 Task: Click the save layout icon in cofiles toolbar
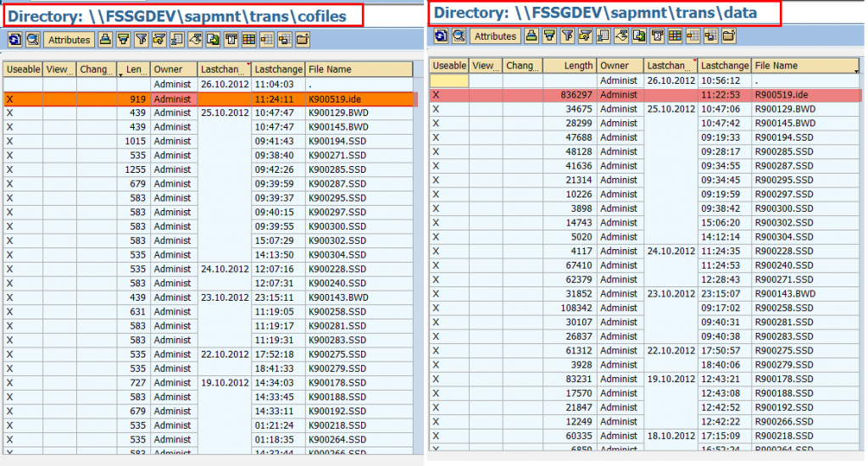coord(285,39)
